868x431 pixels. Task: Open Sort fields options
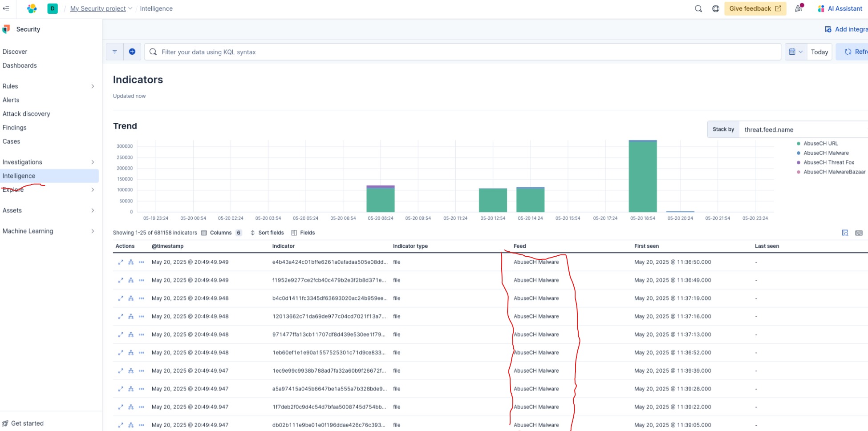coord(267,233)
